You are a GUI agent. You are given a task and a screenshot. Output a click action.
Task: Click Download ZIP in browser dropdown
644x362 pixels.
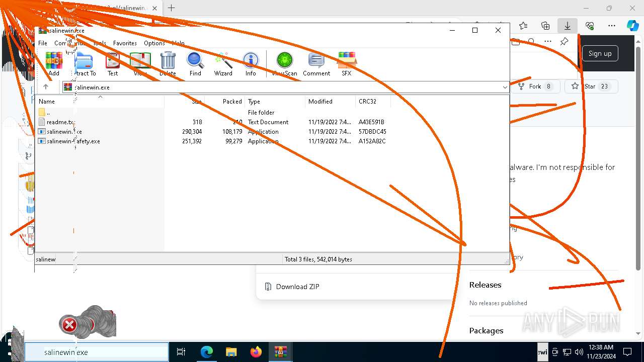297,287
